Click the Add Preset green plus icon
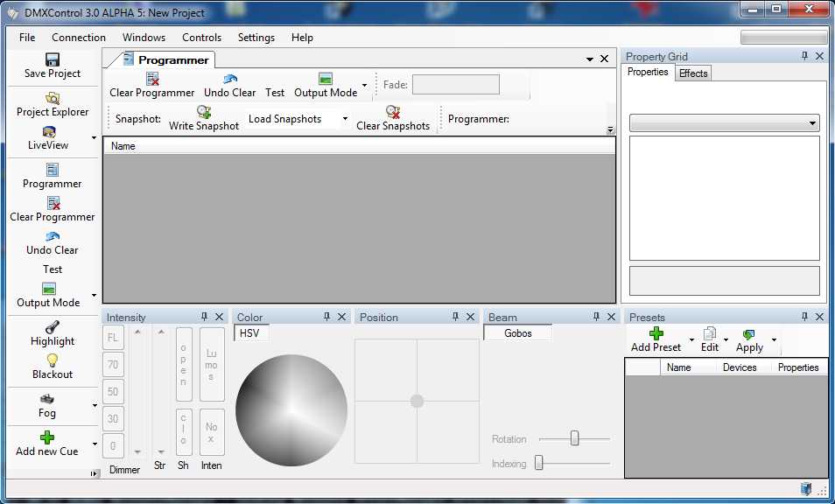 tap(656, 333)
